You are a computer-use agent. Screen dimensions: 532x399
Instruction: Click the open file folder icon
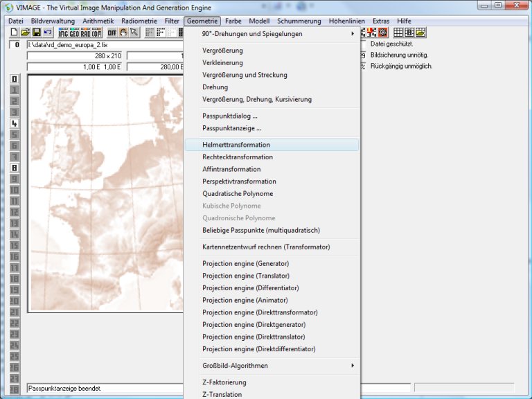tap(25, 33)
